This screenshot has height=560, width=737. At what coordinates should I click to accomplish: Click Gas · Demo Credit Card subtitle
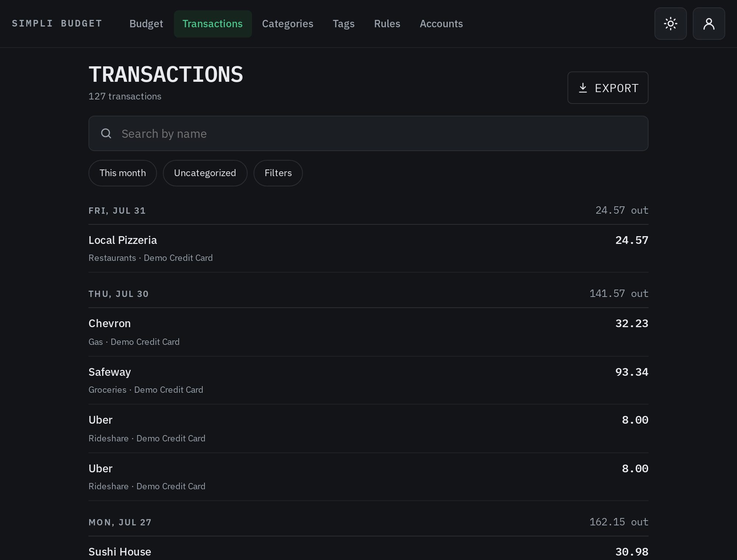coord(134,342)
